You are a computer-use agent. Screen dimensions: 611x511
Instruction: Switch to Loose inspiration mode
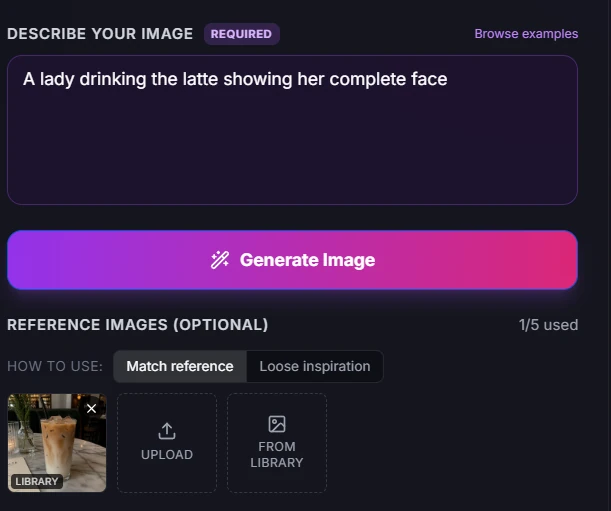pos(315,366)
